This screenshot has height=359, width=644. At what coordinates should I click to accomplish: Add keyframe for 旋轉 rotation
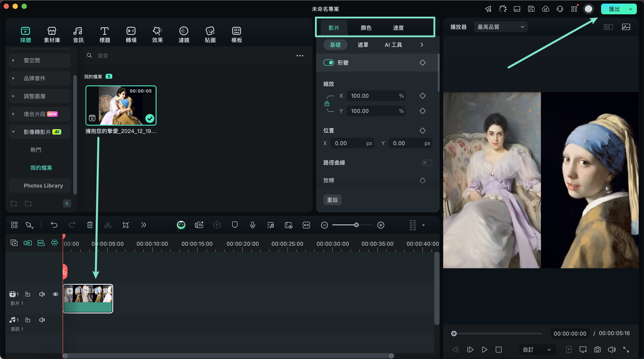tap(422, 180)
